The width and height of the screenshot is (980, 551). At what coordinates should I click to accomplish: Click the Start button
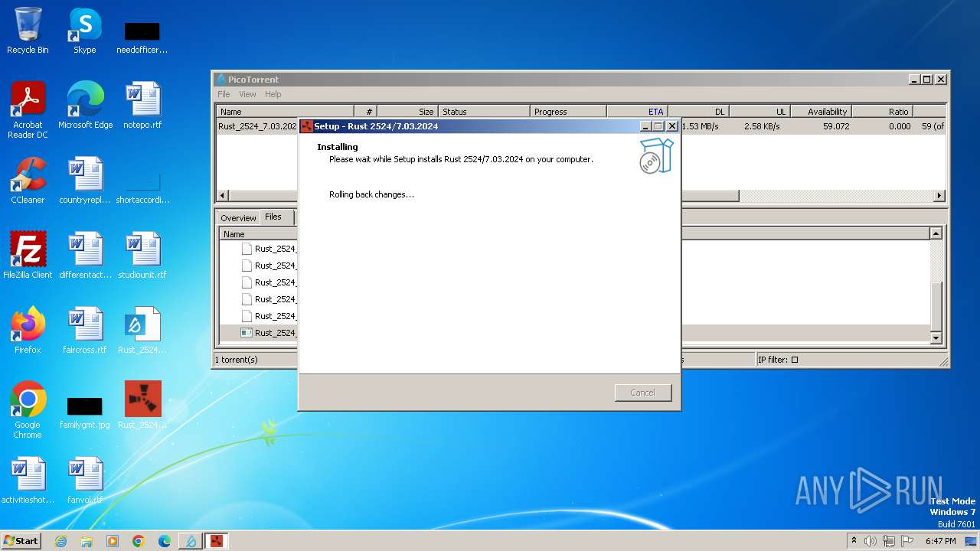(21, 541)
